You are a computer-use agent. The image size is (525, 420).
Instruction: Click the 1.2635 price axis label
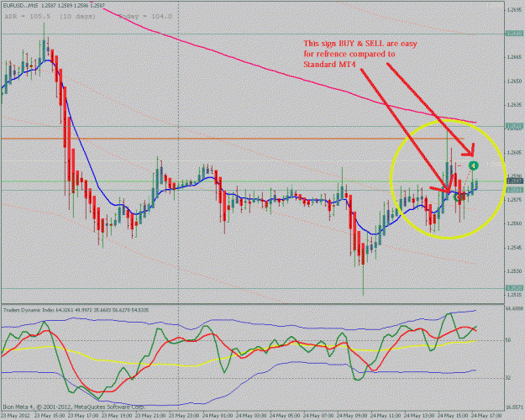pos(514,105)
